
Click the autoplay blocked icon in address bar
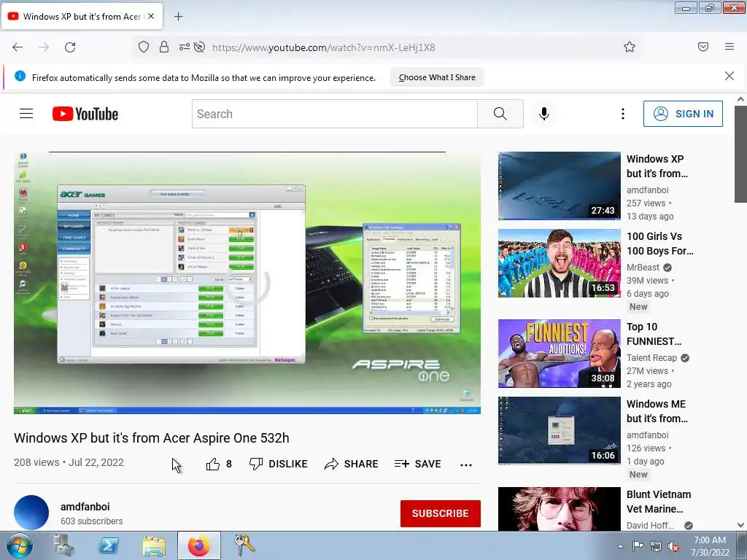[200, 47]
